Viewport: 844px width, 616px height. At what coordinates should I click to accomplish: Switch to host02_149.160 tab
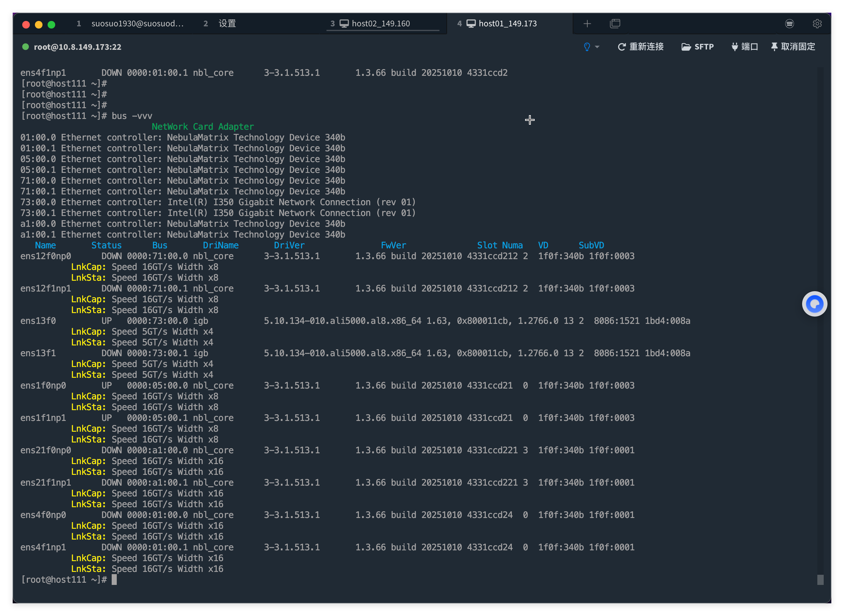[380, 23]
